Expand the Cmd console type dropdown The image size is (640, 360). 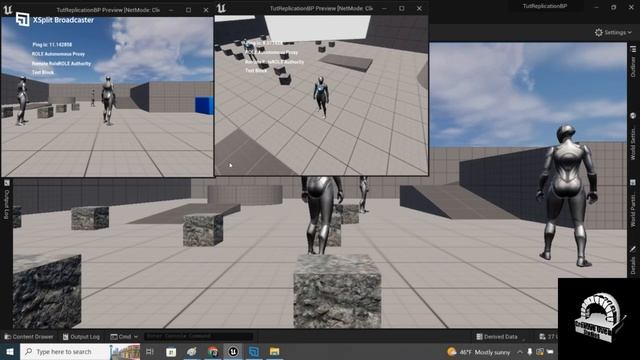(x=124, y=337)
